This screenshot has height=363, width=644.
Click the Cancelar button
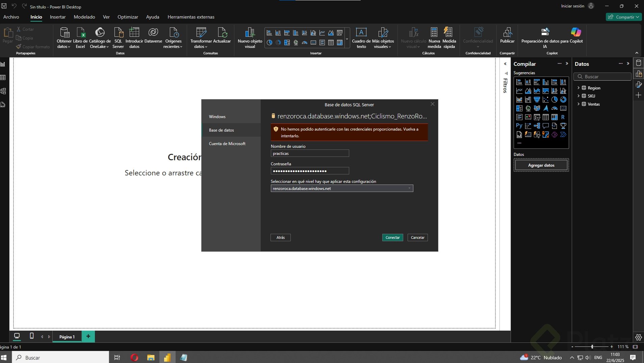418,238
